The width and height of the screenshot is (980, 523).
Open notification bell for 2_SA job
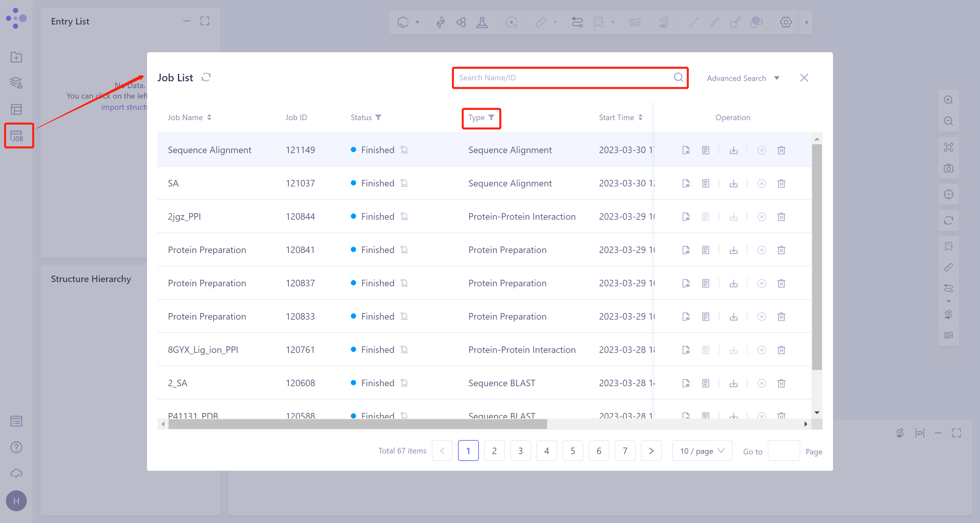pyautogui.click(x=404, y=383)
